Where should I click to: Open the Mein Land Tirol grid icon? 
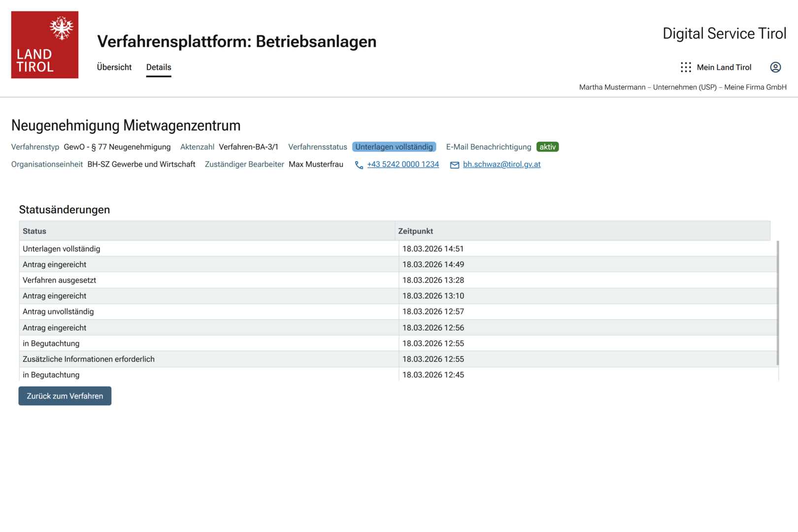[x=686, y=67]
